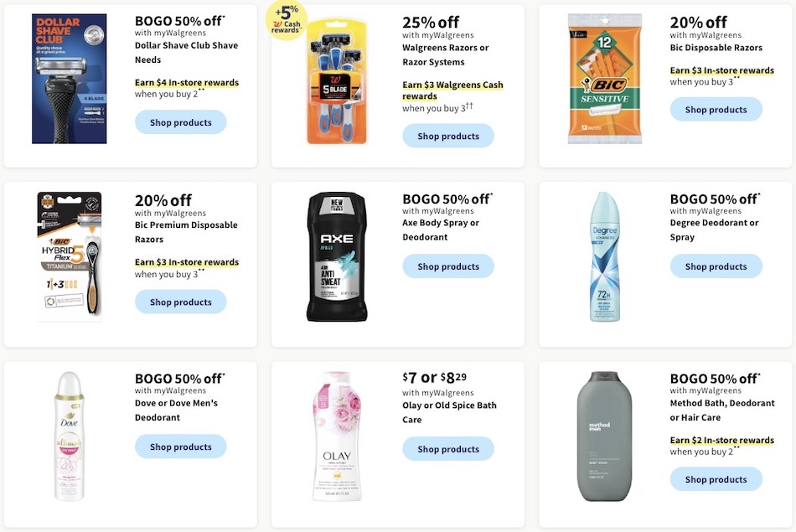Shop products for Axe Body Spray or Deodorant

coord(448,266)
